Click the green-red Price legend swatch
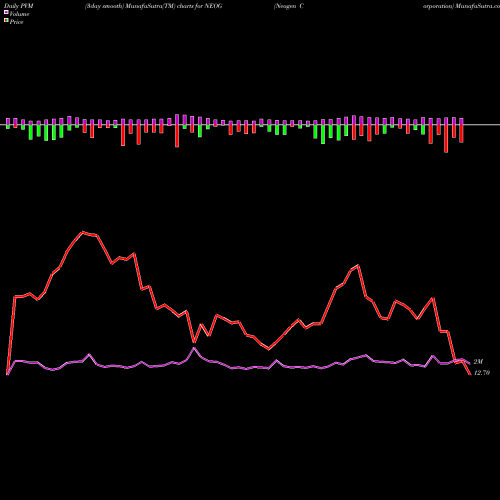 click(6, 21)
